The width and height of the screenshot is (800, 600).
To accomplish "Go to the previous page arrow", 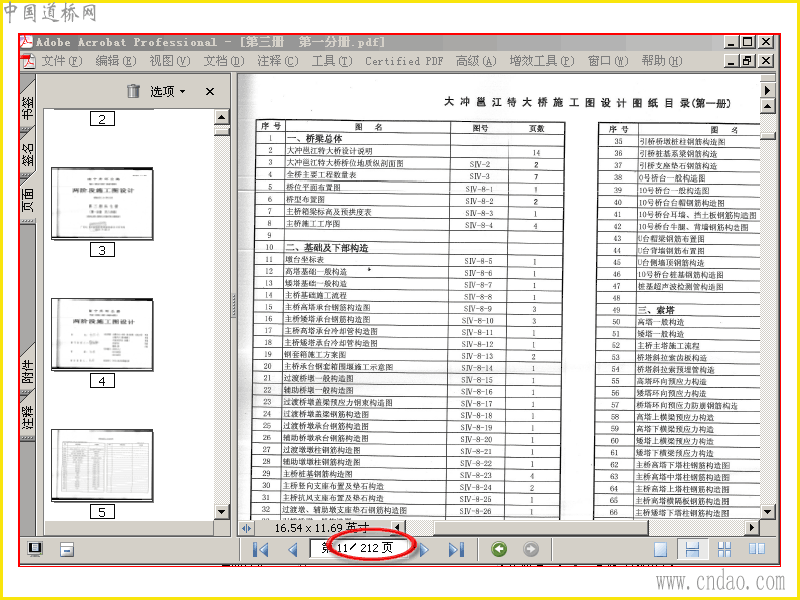I will [292, 549].
